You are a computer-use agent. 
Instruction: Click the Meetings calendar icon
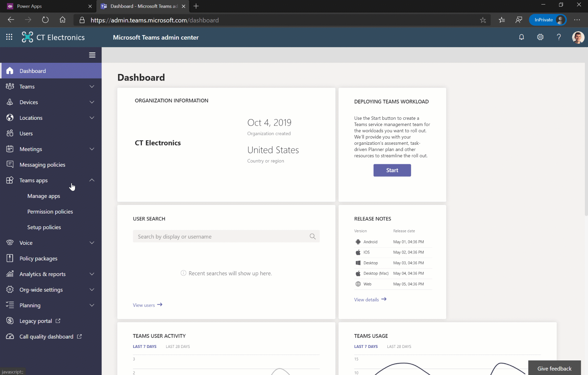(x=10, y=149)
